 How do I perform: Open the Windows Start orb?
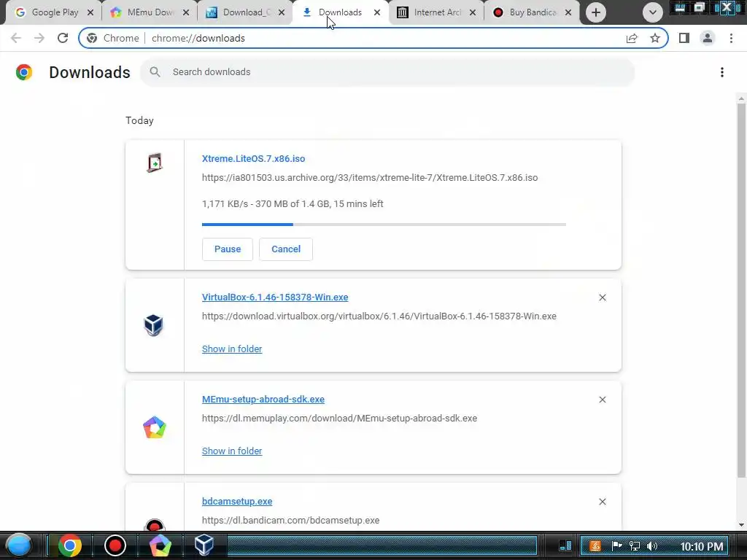[18, 545]
